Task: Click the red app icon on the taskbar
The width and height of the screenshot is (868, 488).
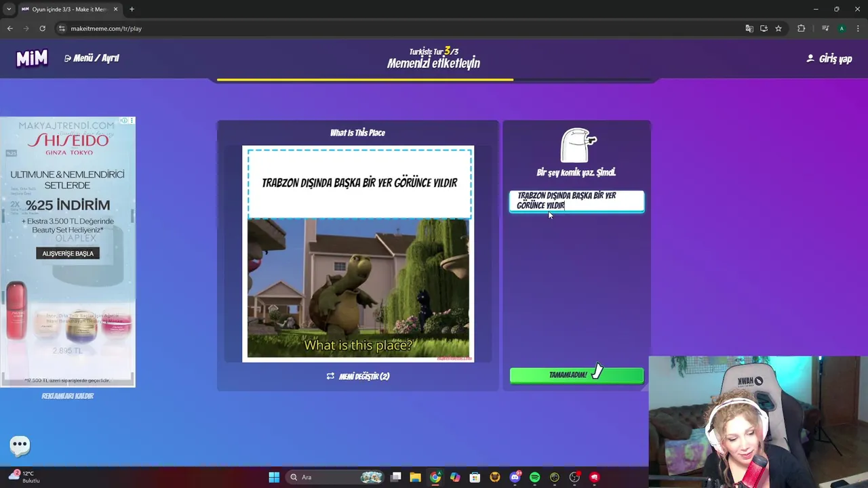Action: point(595,477)
